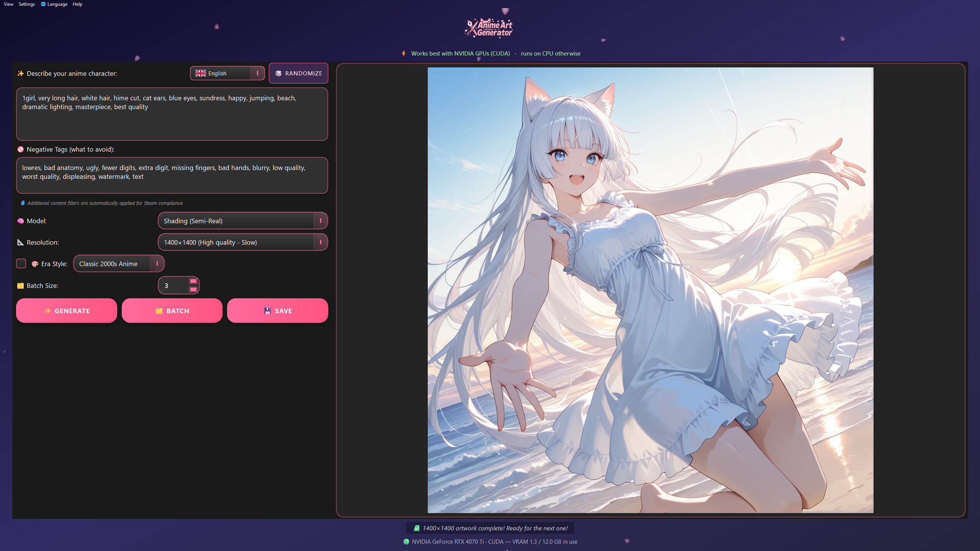Click the brain icon next to Model
980x551 pixels.
[x=20, y=221]
